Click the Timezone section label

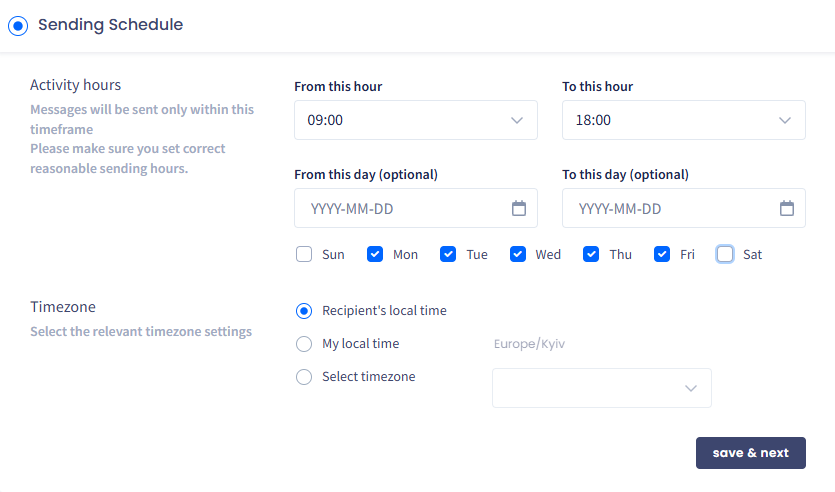coord(63,307)
